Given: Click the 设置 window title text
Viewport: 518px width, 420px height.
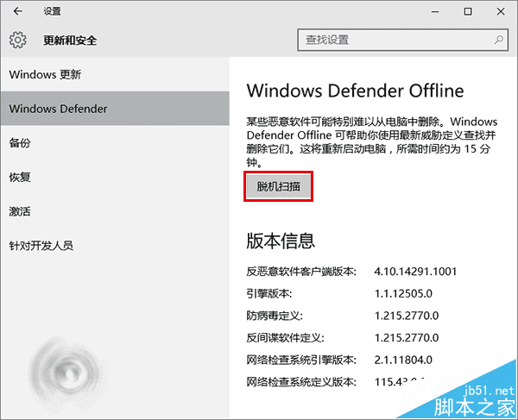Looking at the screenshot, I should pyautogui.click(x=52, y=11).
